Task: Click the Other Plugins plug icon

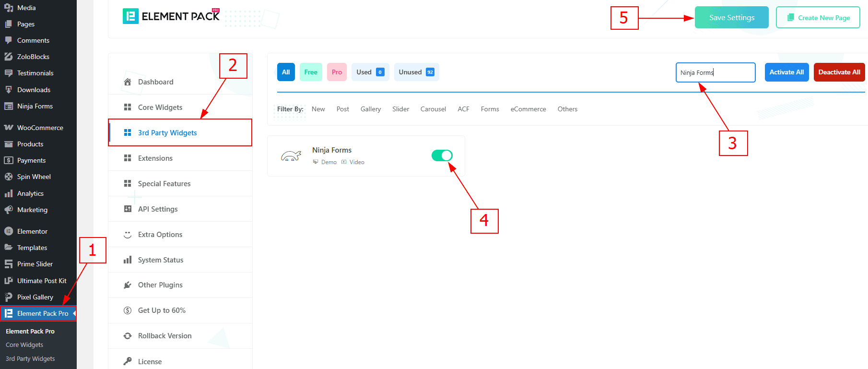Action: [x=128, y=285]
